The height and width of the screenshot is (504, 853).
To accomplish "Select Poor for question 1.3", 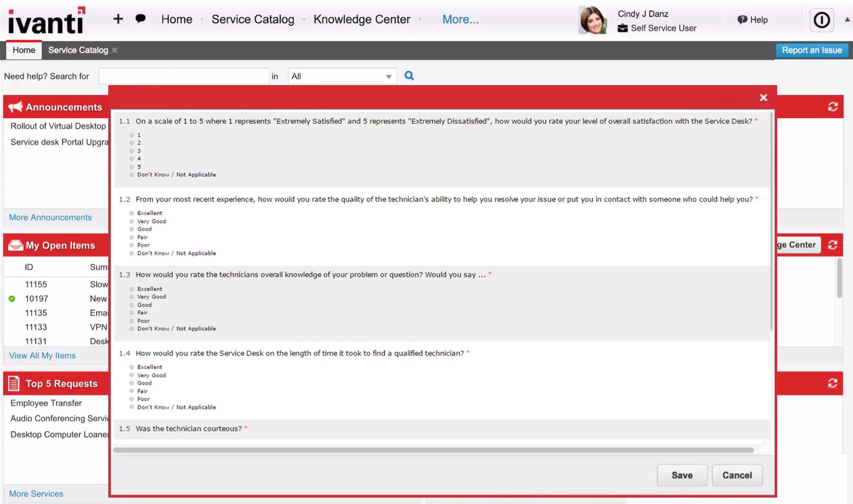I will click(131, 321).
